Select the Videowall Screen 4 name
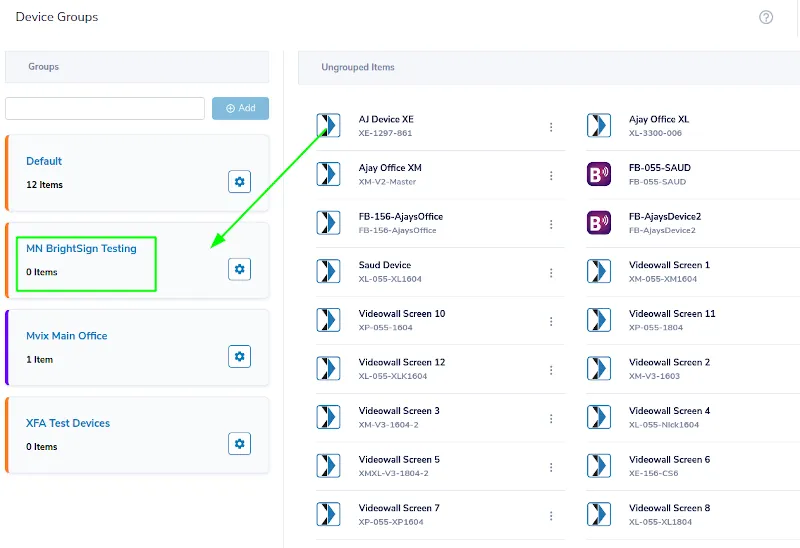 (x=669, y=411)
